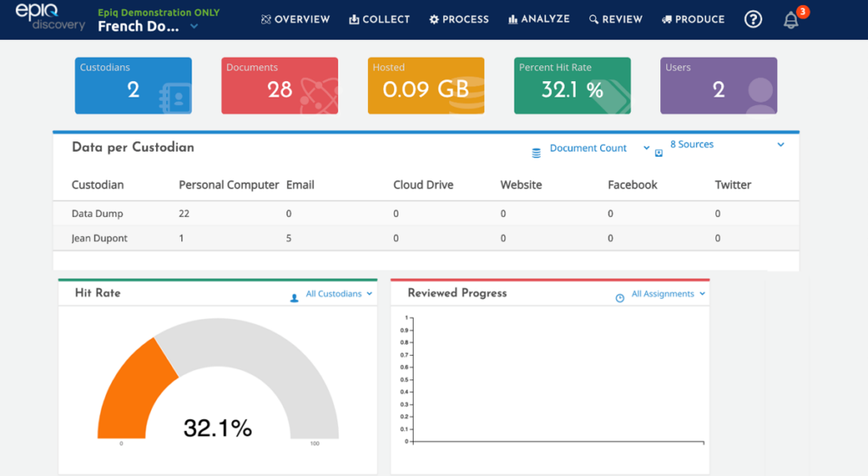Click the Epiq Discovery logo

pos(50,17)
